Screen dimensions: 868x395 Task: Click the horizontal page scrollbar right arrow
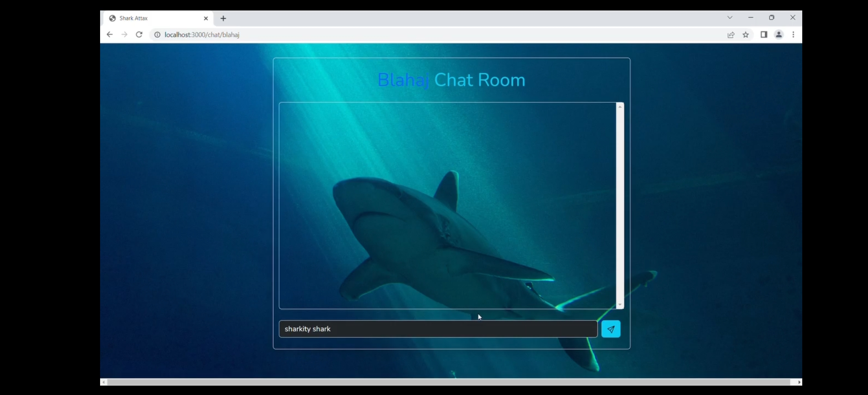[x=799, y=382]
